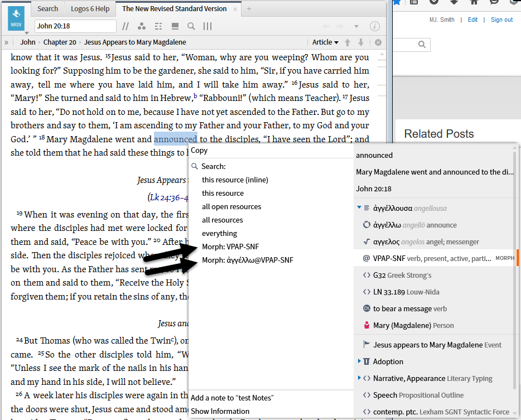Click the reading view layout icon
521x420 pixels.
(175, 26)
